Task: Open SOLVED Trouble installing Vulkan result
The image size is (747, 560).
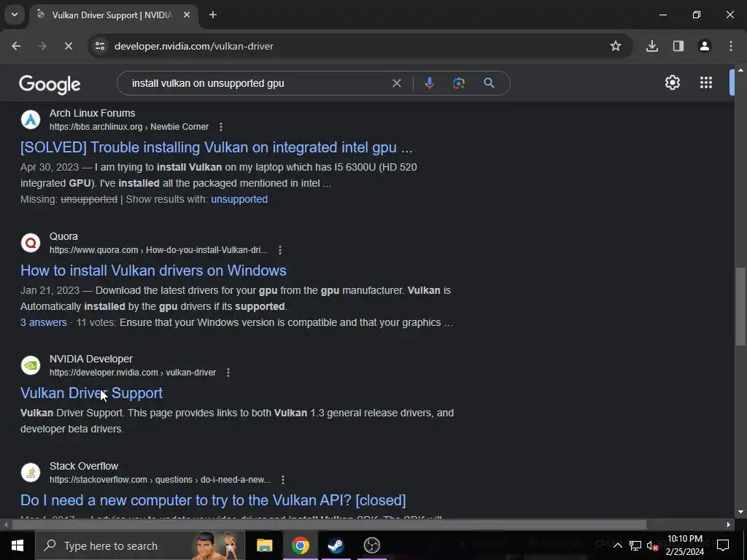Action: [x=216, y=147]
